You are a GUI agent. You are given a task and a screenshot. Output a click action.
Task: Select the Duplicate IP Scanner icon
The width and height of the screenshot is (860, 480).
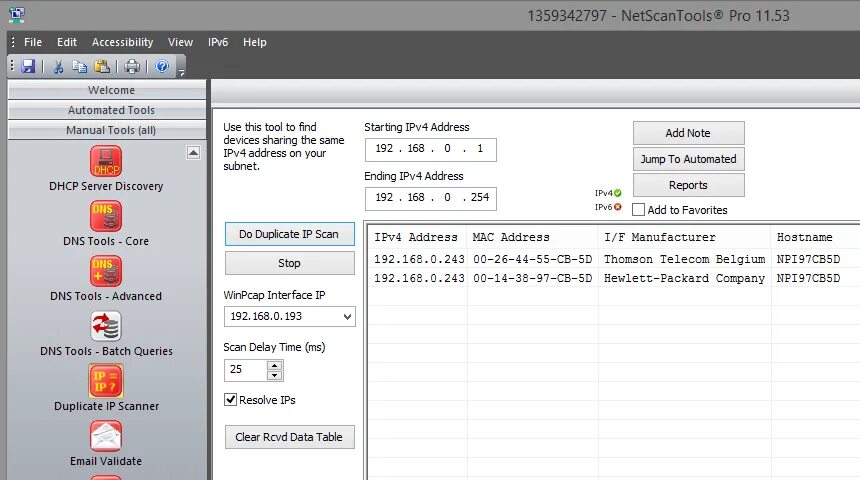click(x=106, y=381)
